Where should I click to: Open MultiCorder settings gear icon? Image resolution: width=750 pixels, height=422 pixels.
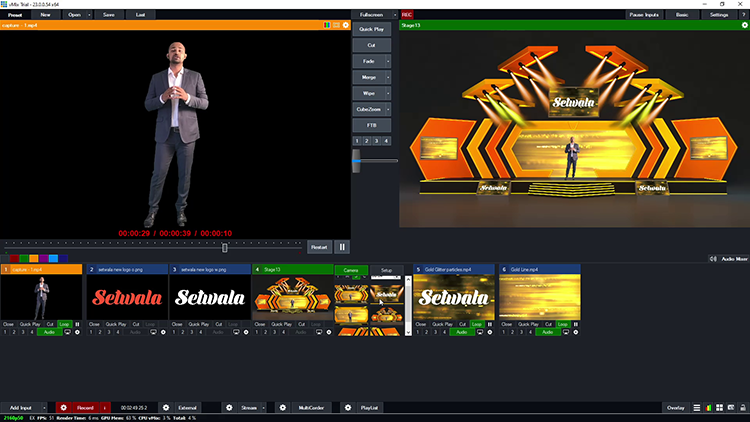coord(283,408)
